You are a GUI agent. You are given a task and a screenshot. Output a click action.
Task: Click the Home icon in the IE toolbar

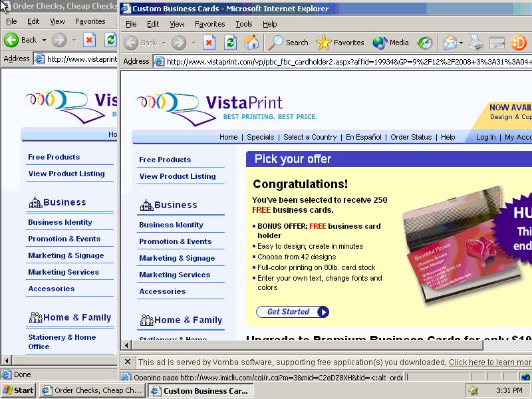pyautogui.click(x=251, y=43)
